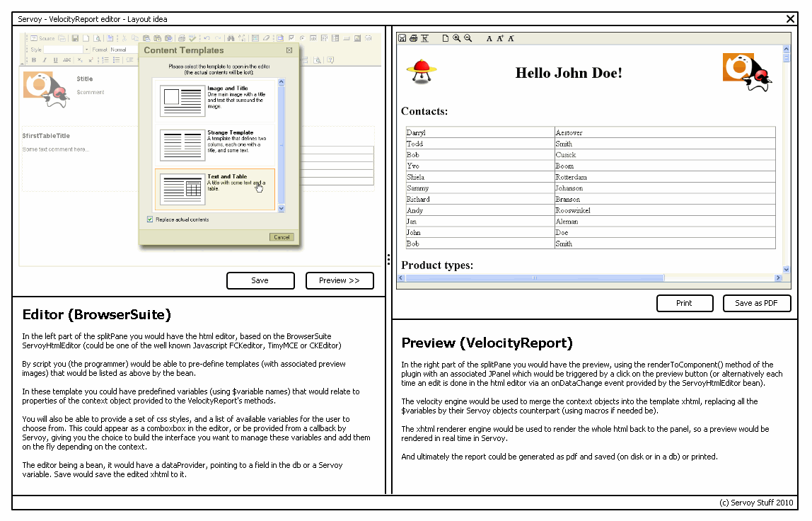
Task: Click the save floppy icon in editor toolbar
Action: 75,38
